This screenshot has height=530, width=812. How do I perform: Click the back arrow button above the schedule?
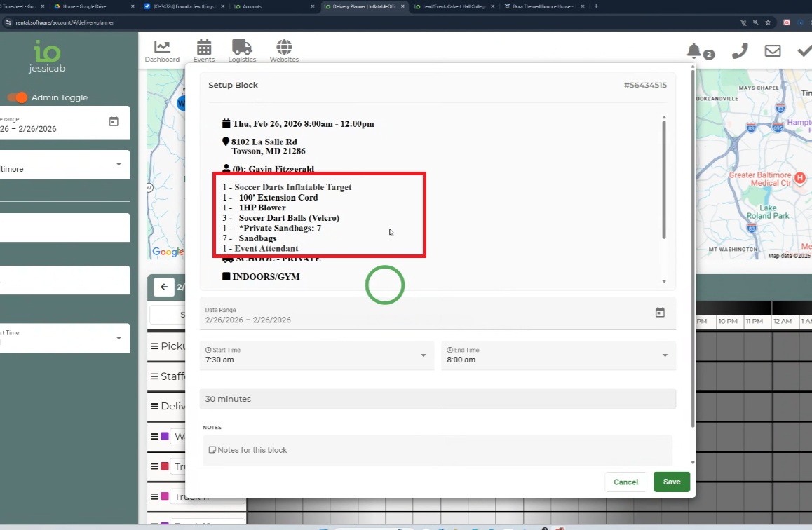pos(163,287)
